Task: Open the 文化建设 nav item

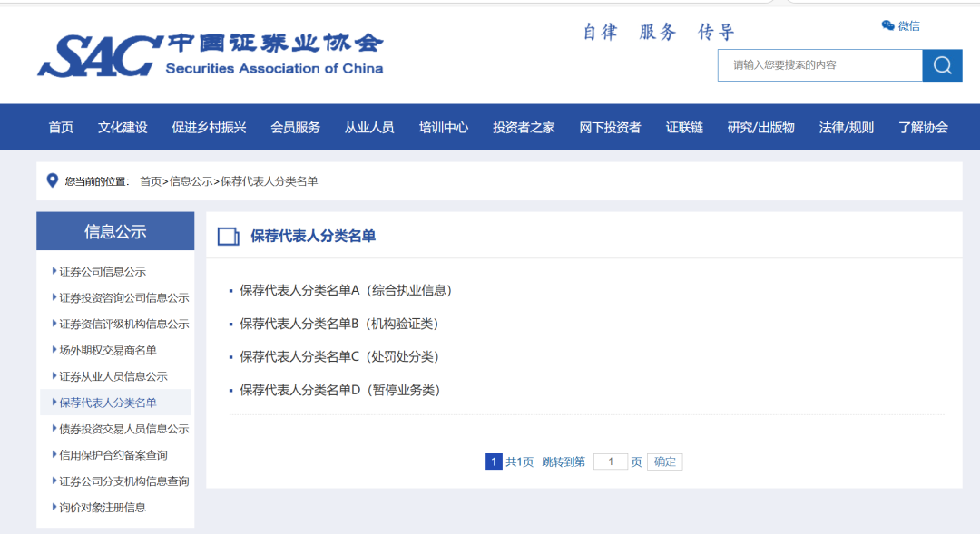Action: coord(122,128)
